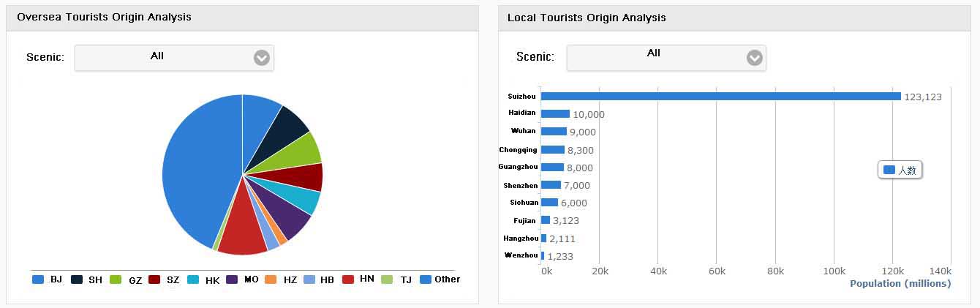Viewport: 980px width, 308px height.
Task: Click the TJ legend marker
Action: click(387, 279)
